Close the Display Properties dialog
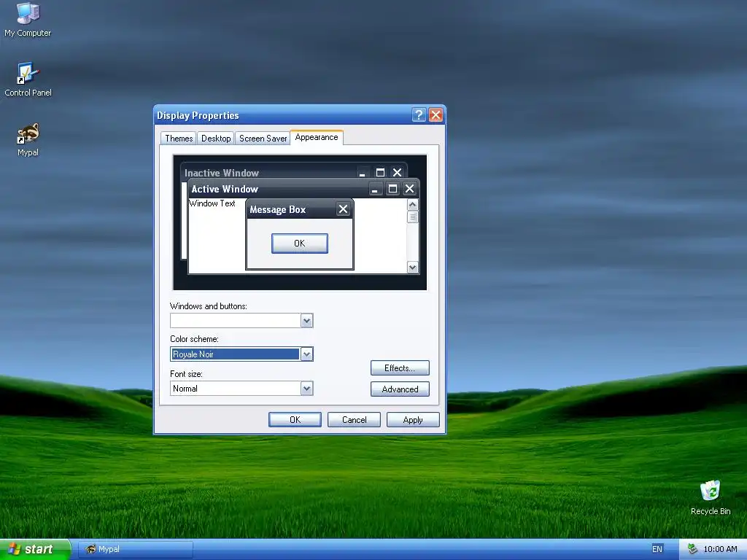Viewport: 747px width, 560px height. (x=436, y=114)
